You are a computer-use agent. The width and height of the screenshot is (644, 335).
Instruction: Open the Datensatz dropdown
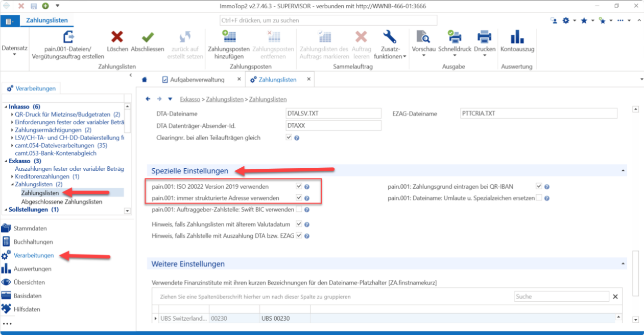[x=14, y=50]
